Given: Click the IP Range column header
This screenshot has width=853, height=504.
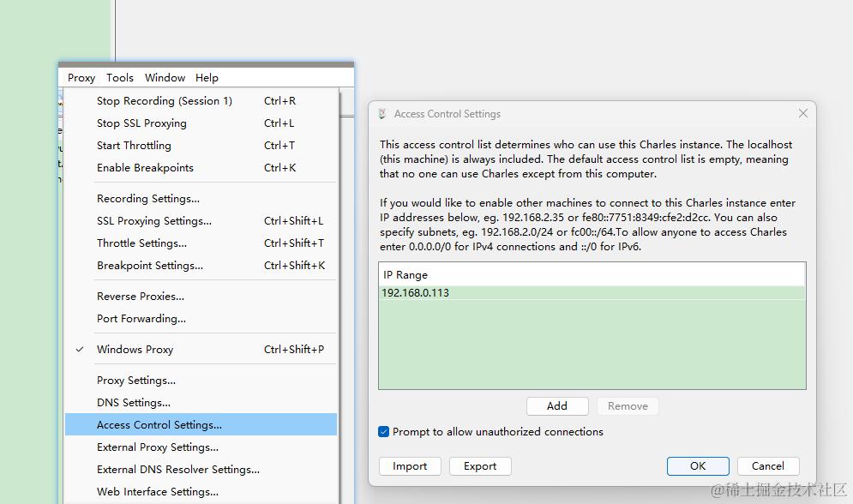Looking at the screenshot, I should point(592,275).
